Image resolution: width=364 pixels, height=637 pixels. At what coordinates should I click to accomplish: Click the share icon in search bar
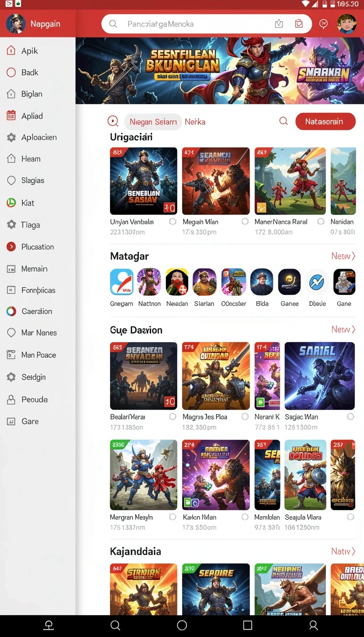pyautogui.click(x=279, y=24)
